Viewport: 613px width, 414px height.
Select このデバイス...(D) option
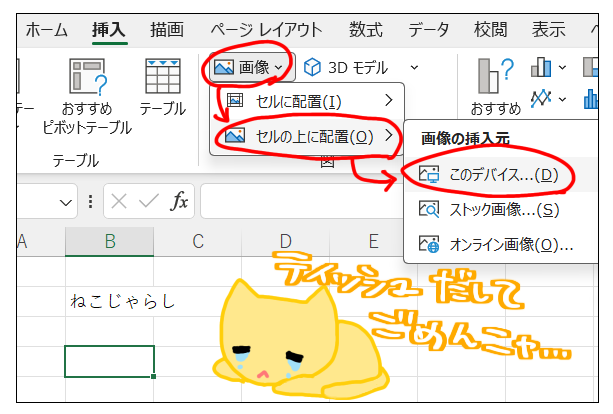[500, 175]
